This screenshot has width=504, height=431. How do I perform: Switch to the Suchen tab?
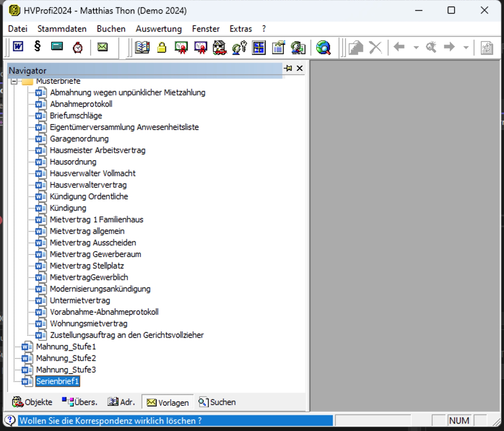(x=217, y=402)
